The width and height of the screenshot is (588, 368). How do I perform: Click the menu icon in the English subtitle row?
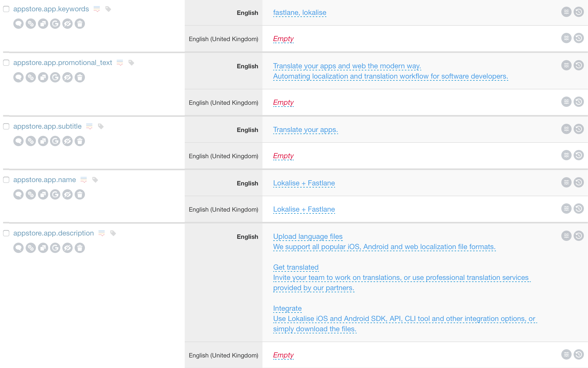point(566,129)
